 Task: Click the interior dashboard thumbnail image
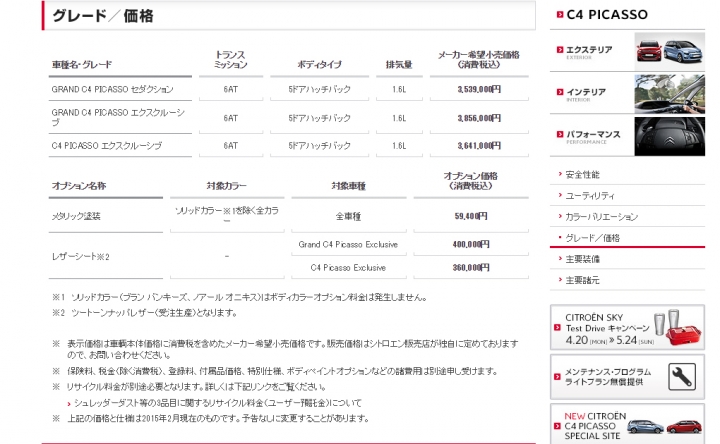point(669,94)
